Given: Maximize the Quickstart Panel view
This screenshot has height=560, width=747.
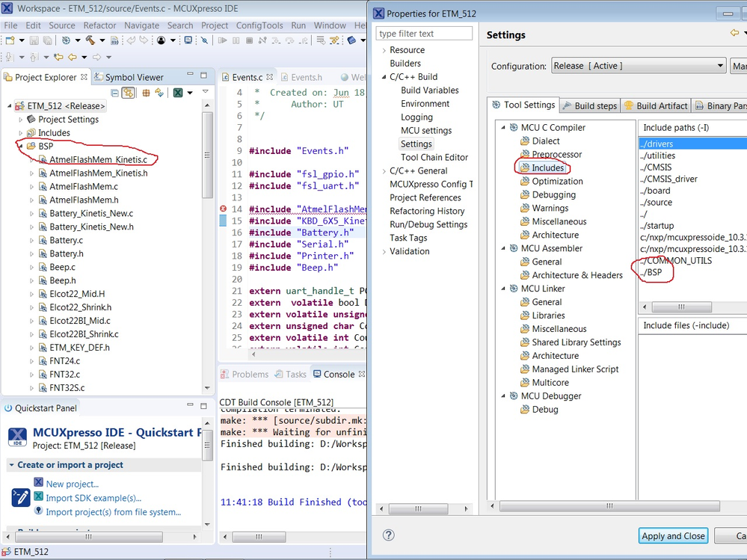Looking at the screenshot, I should coord(203,406).
